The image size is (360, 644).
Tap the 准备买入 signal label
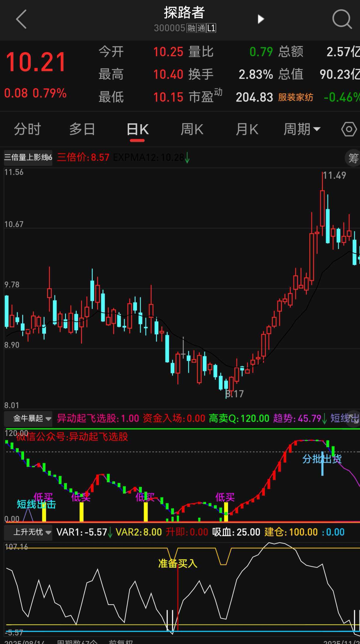178,563
